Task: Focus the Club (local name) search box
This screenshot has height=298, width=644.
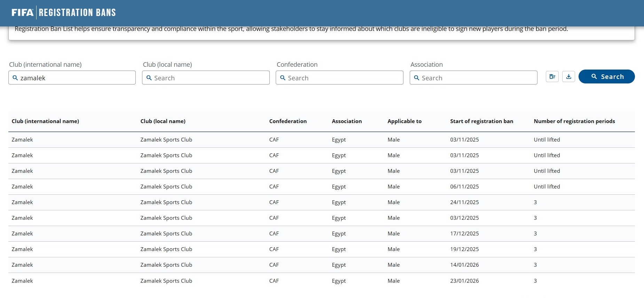Action: (209, 78)
